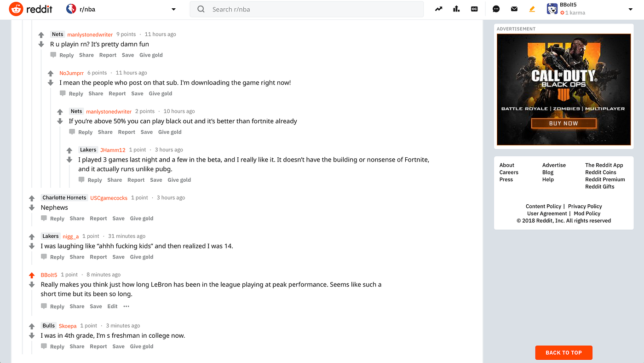Edit the BBolt5 comment
Screen dimensions: 644x363
(113, 306)
